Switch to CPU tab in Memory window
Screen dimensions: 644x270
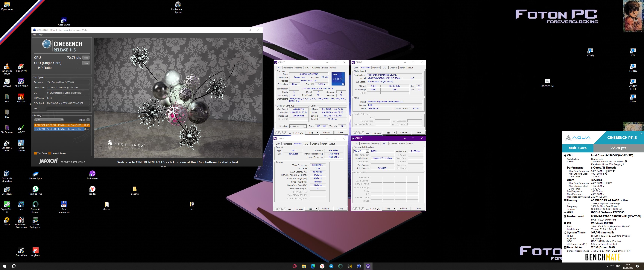click(277, 144)
